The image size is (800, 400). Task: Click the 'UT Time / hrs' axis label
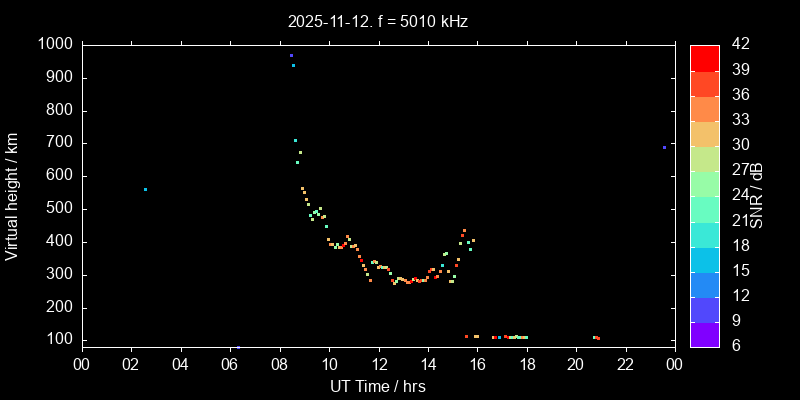point(377,386)
